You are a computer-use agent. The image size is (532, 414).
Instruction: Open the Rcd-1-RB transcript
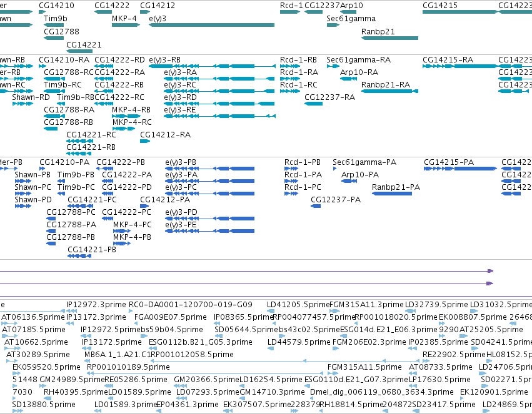coord(299,60)
